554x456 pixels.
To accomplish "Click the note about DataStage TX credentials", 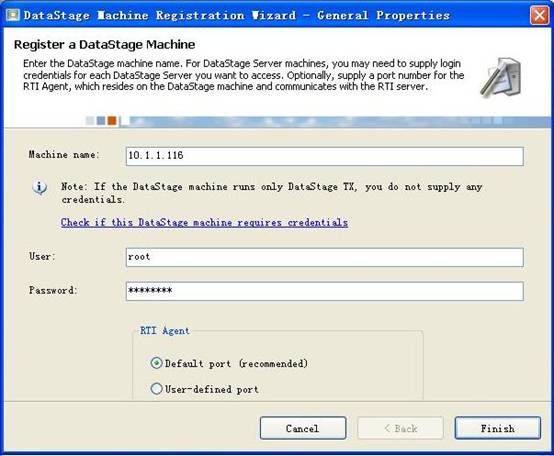I will tap(272, 193).
